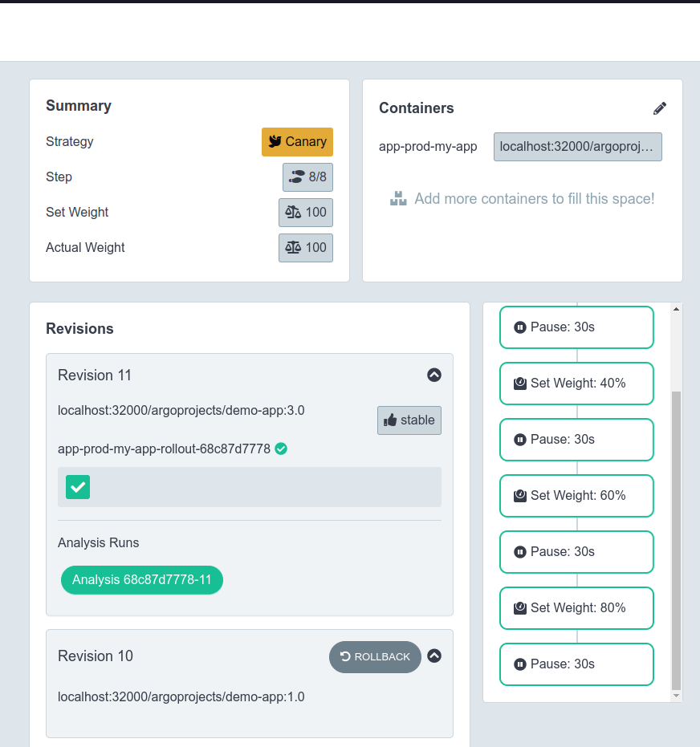Click the Canary strategy badge
The width and height of the screenshot is (700, 747).
tap(297, 142)
